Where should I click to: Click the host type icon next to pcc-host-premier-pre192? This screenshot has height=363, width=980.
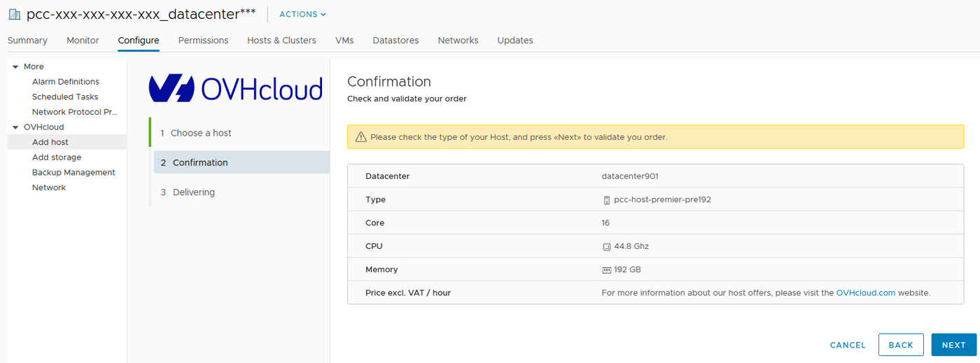point(607,200)
